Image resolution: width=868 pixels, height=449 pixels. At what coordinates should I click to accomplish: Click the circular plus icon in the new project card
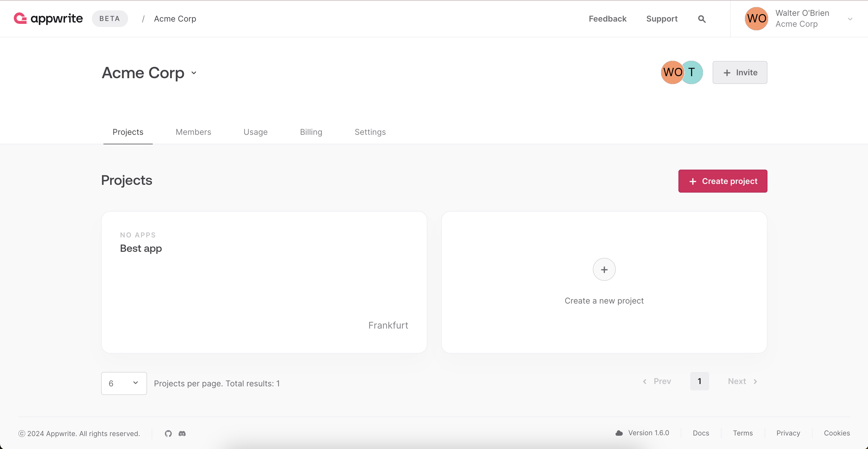(x=604, y=270)
